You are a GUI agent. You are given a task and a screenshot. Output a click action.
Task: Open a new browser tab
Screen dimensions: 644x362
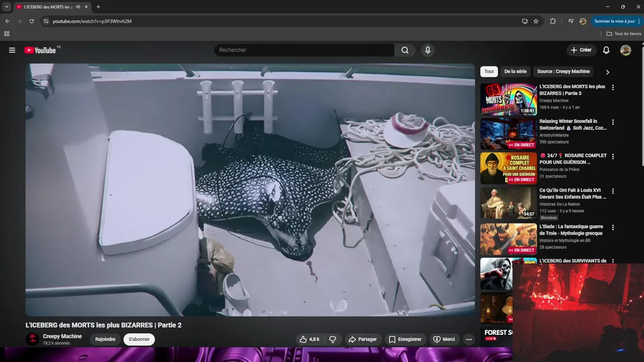98,7
